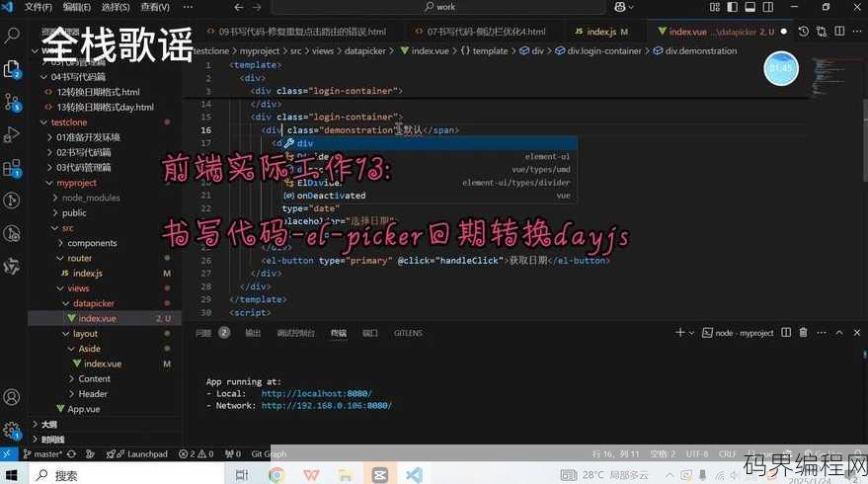The image size is (868, 484).
Task: Open the Windows Start button
Action: click(12, 475)
